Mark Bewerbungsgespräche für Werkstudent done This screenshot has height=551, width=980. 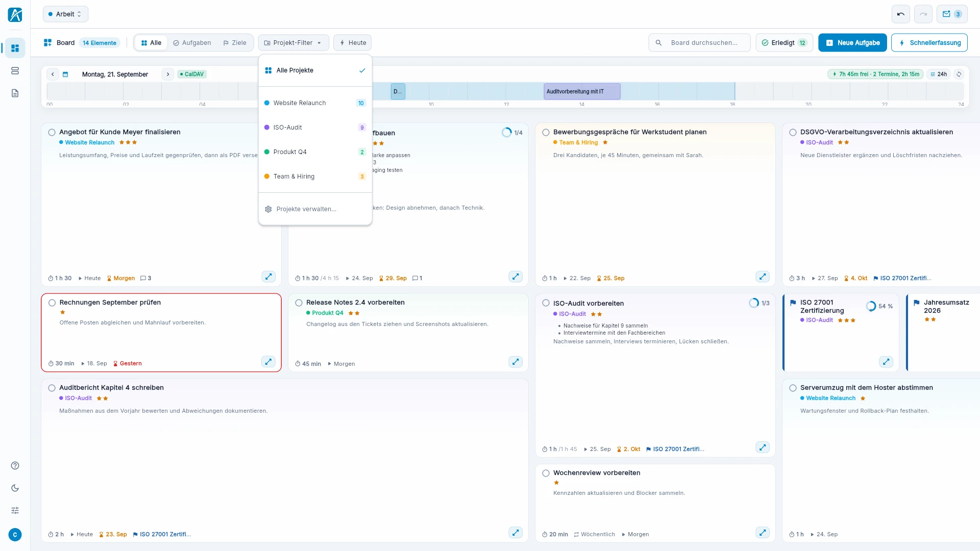546,132
